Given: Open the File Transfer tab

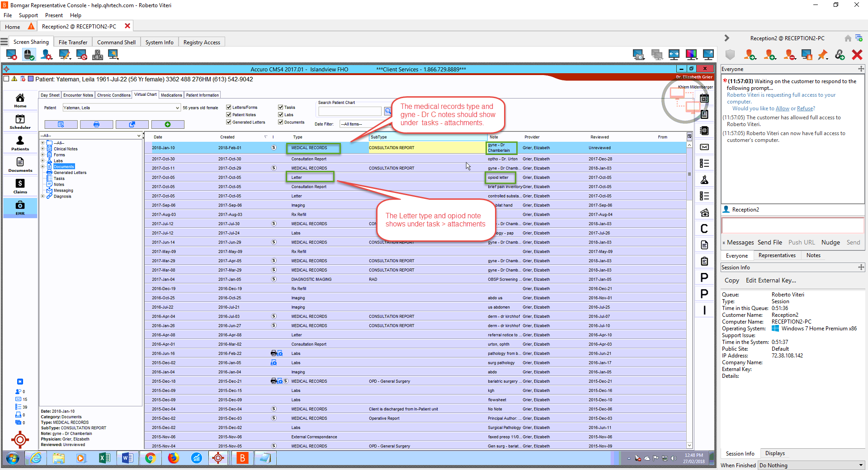Looking at the screenshot, I should (73, 42).
